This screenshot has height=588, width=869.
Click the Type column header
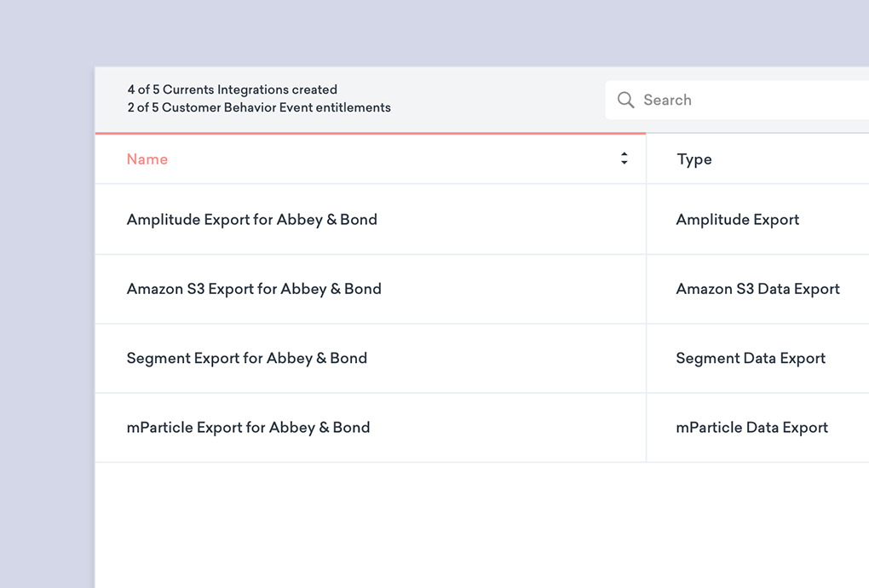click(x=694, y=159)
